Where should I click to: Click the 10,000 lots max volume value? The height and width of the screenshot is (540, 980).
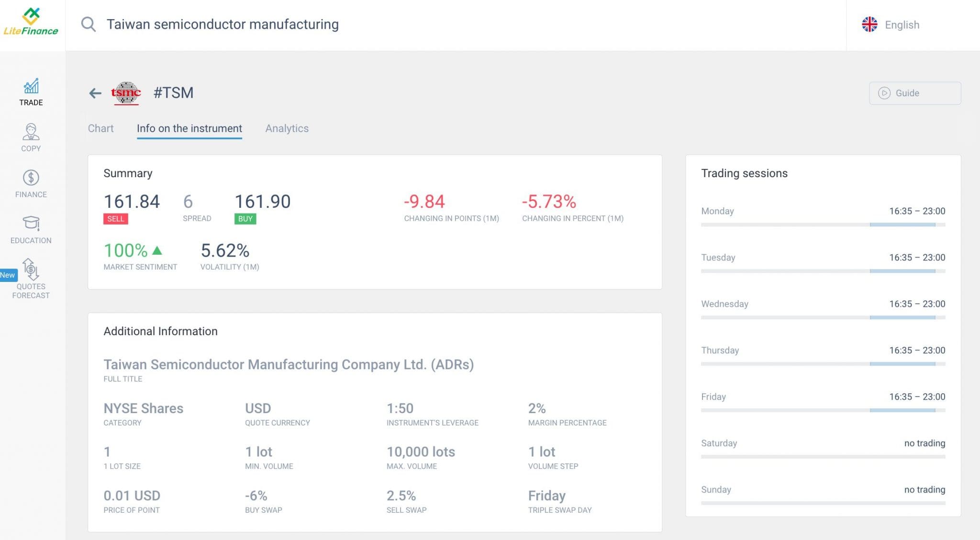coord(421,451)
